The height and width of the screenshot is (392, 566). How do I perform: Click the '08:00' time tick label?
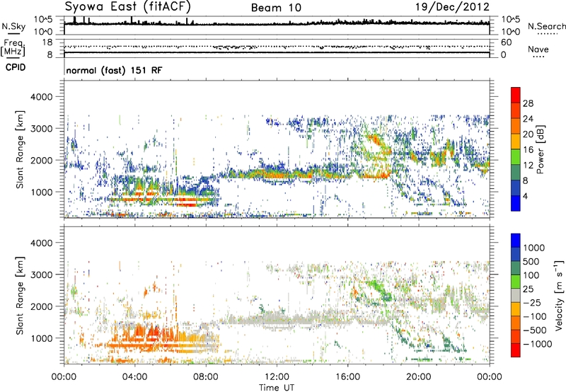[x=206, y=377]
